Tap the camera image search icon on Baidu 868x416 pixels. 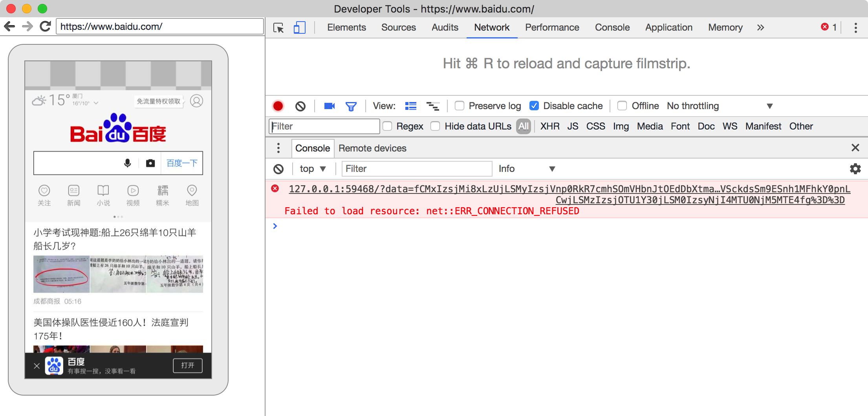150,163
